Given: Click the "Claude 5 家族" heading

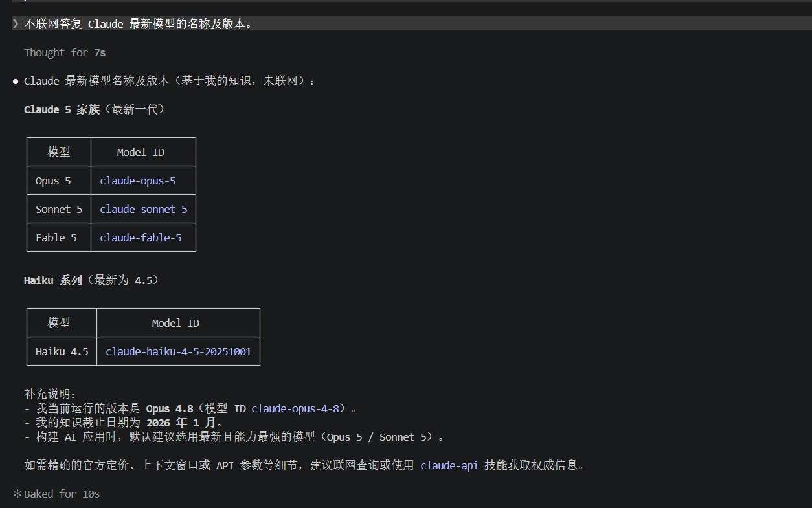Looking at the screenshot, I should (x=62, y=109).
